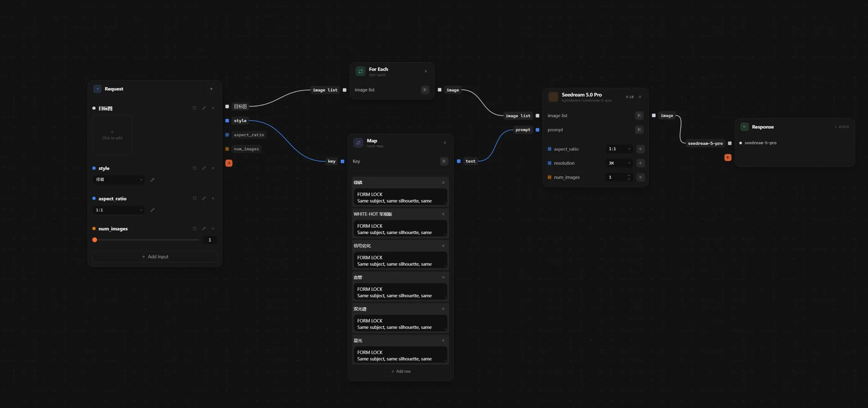Click the 血管 row's FORM LOCK text box
Viewport: 868px width, 408px height.
(400, 292)
